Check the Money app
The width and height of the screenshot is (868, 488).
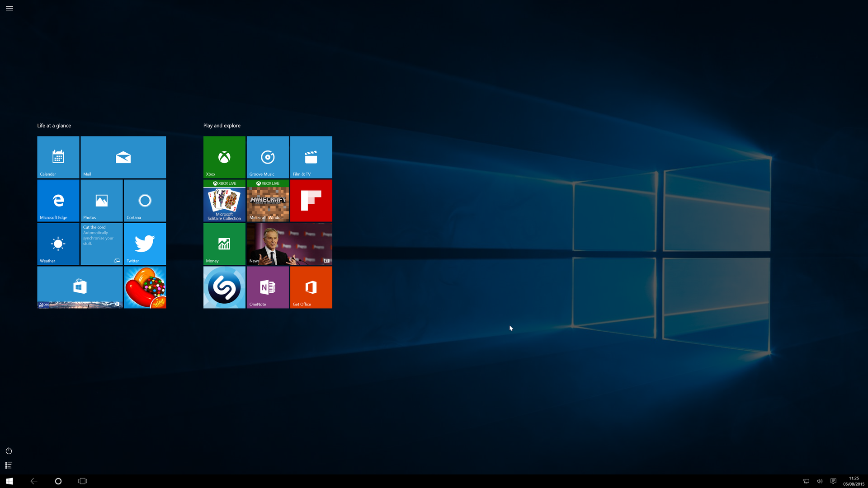(x=224, y=244)
